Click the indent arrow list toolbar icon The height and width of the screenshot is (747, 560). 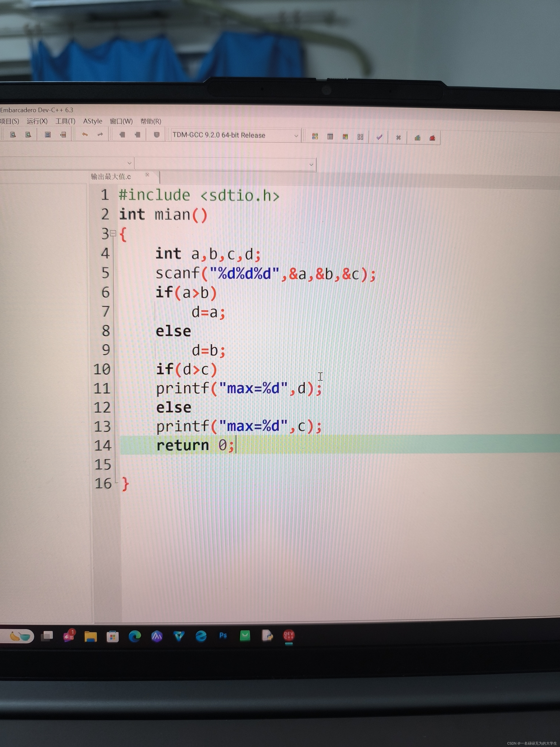pyautogui.click(x=63, y=135)
